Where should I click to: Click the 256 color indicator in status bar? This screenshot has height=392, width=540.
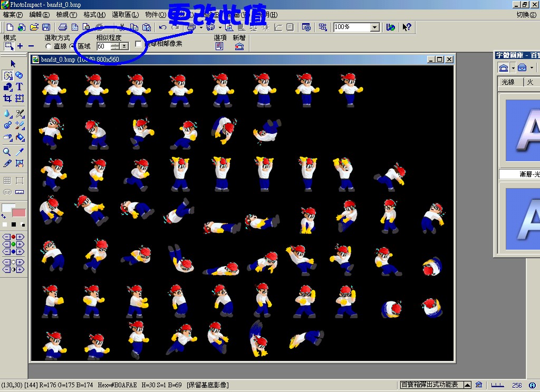[517, 385]
